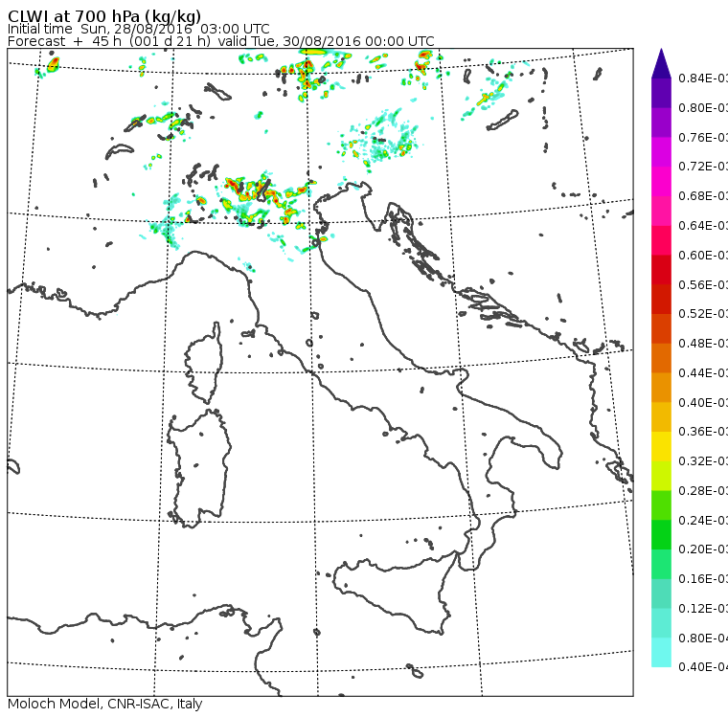Click the colorbar label 0.12E-03
728x717 pixels.
703,609
